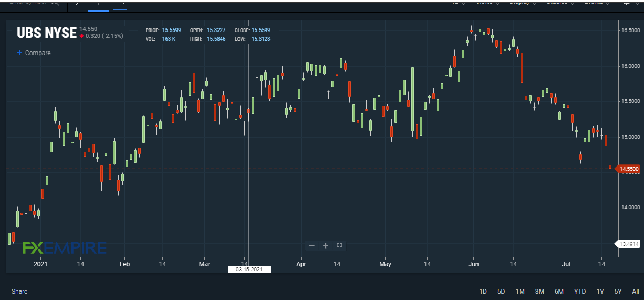The width and height of the screenshot is (644, 300).
Task: Select the YTD time range
Action: [x=580, y=291]
